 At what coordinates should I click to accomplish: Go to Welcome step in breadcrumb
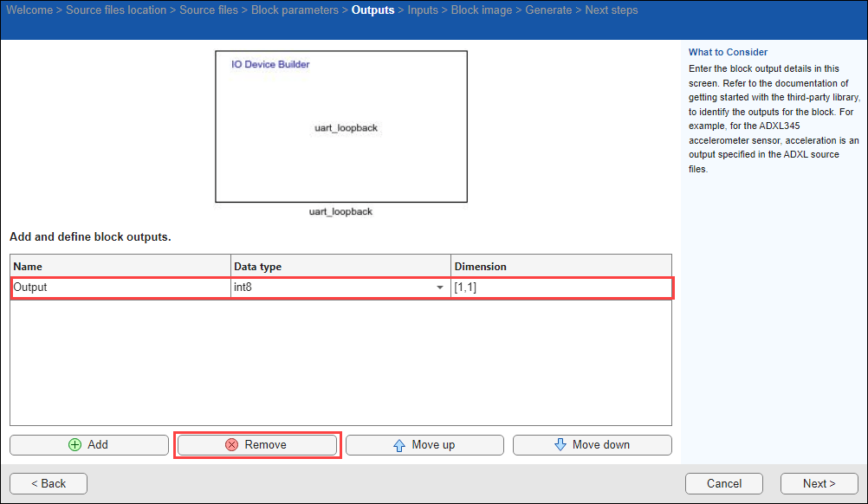coord(29,10)
